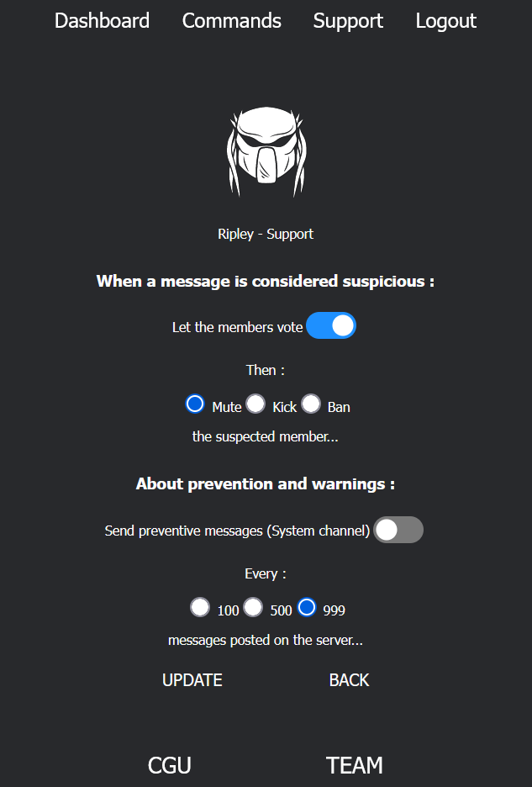The height and width of the screenshot is (787, 532).
Task: Choose the 500 messages radio option
Action: (253, 607)
